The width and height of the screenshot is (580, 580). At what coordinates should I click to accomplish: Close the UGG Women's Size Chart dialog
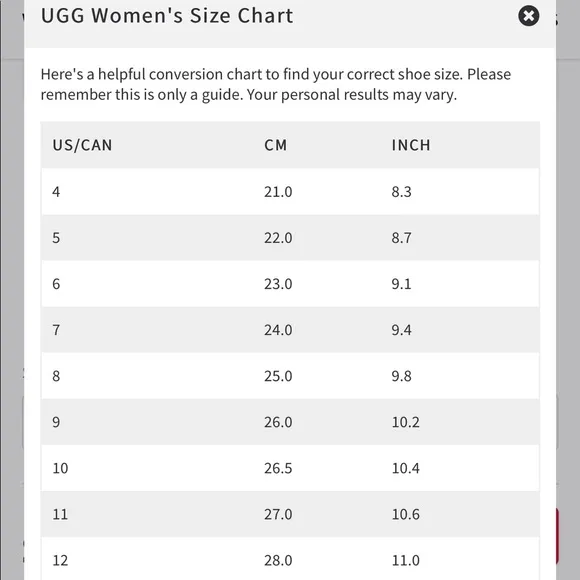529,16
